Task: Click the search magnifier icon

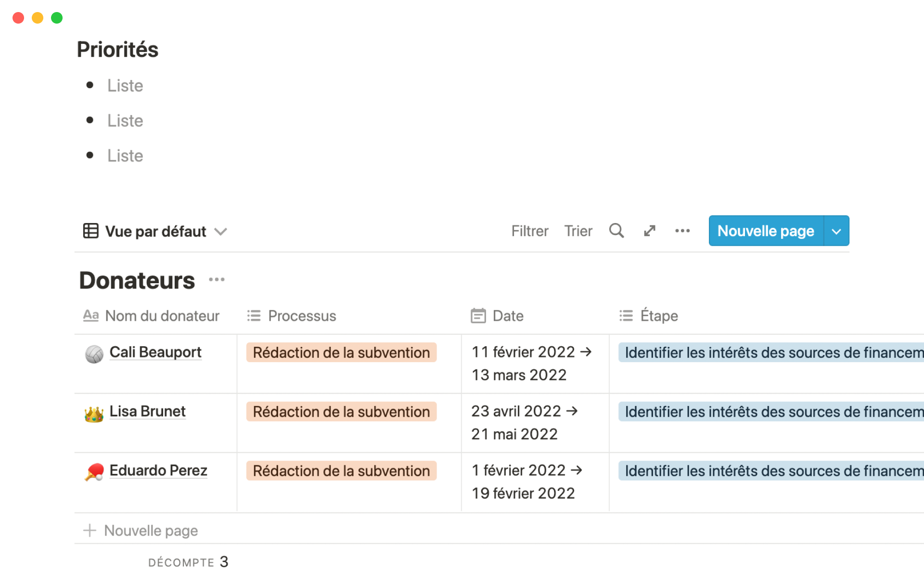Action: click(616, 231)
